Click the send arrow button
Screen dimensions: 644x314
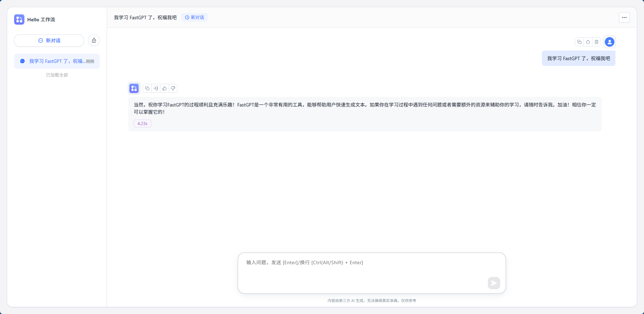[494, 283]
